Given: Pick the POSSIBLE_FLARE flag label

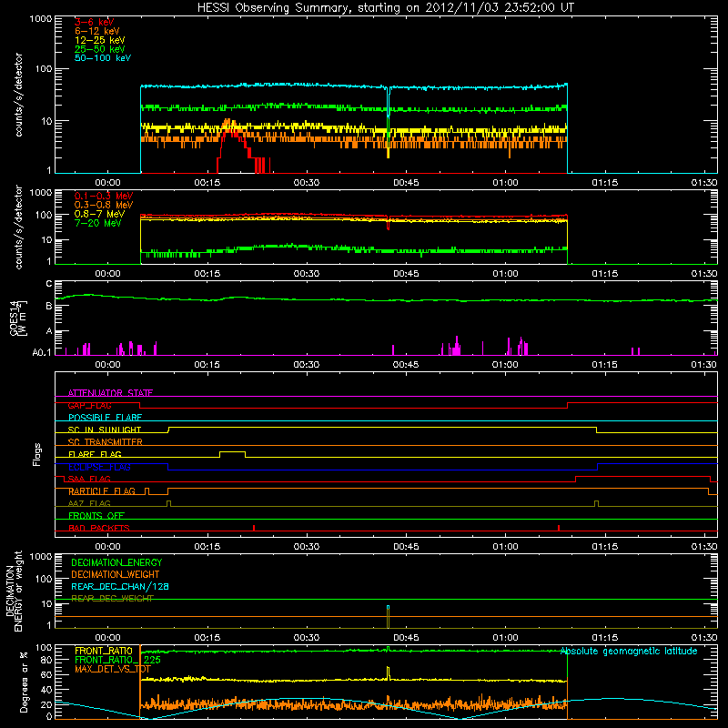Looking at the screenshot, I should (105, 418).
